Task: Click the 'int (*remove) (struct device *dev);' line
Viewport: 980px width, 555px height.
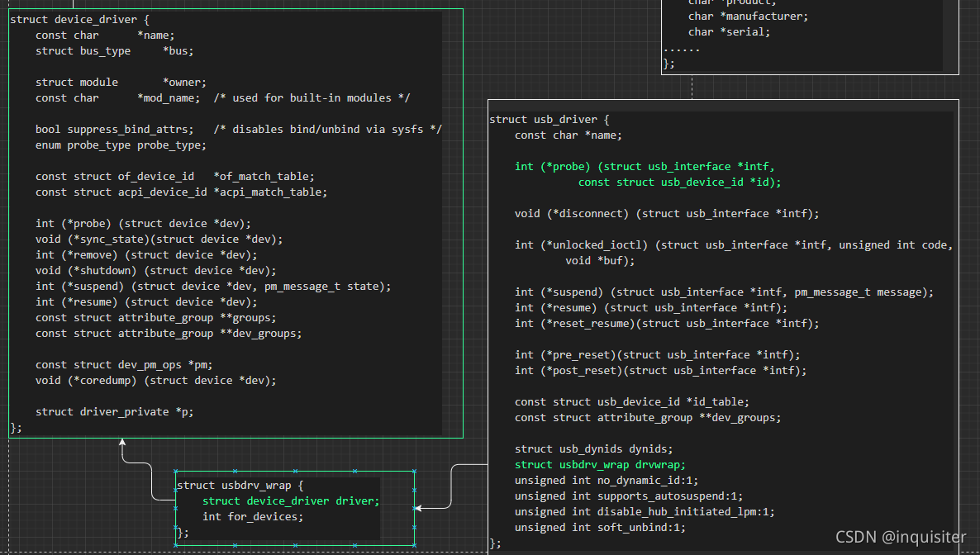Action: coord(146,254)
